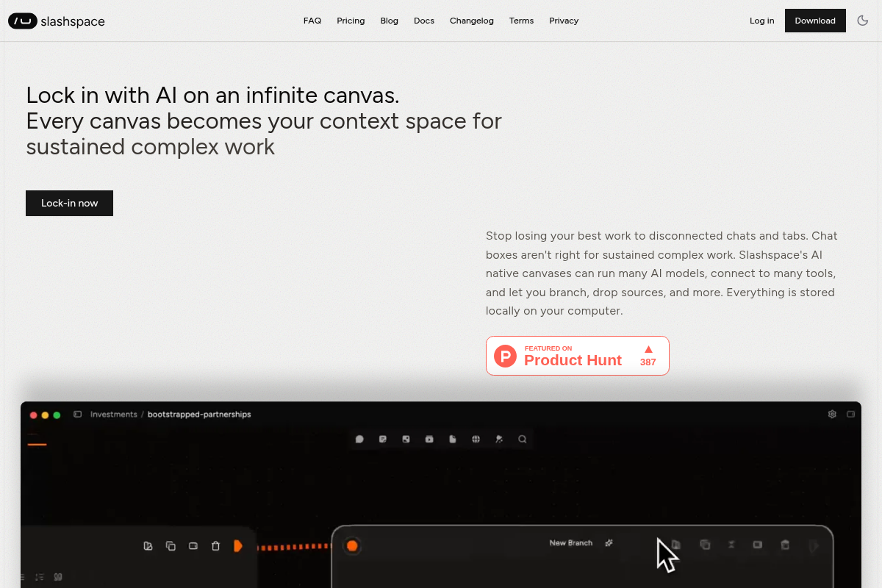This screenshot has height=588, width=882.
Task: Navigate to Docs
Action: pyautogui.click(x=424, y=21)
